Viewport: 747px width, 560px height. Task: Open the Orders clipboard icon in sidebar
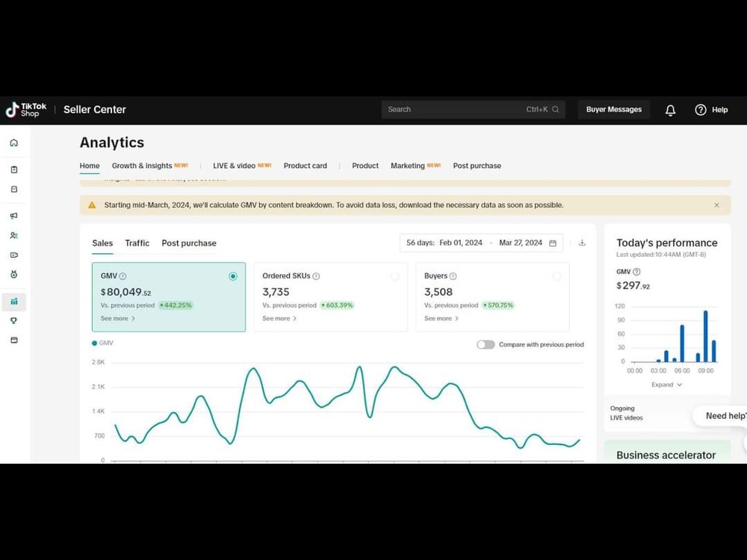click(13, 169)
